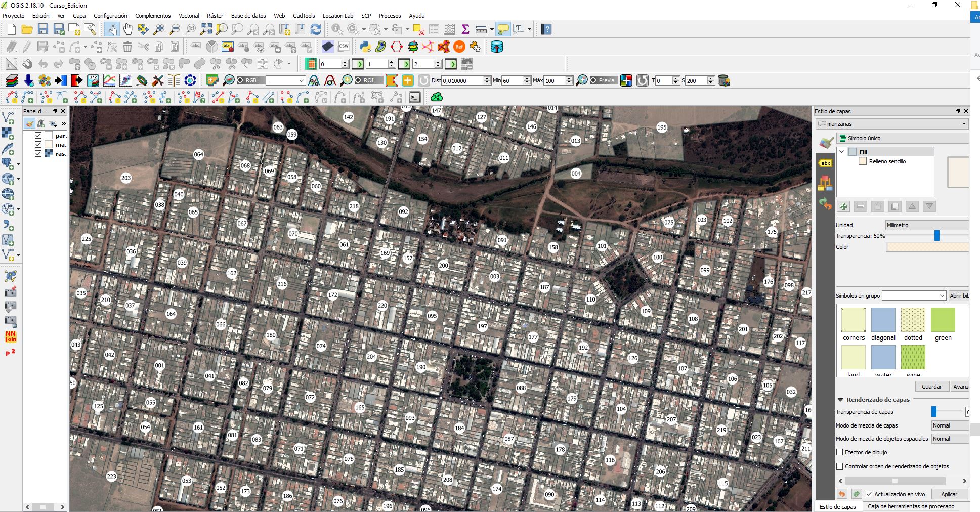Click the Zoom Out magnifier
980x512 pixels.
tap(175, 29)
